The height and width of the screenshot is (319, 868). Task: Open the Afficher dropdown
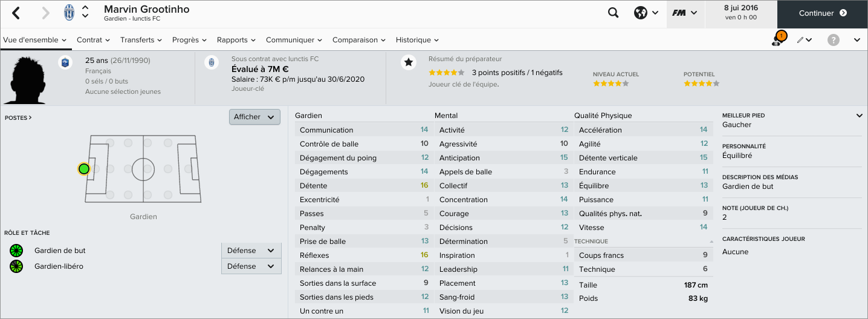tap(254, 117)
